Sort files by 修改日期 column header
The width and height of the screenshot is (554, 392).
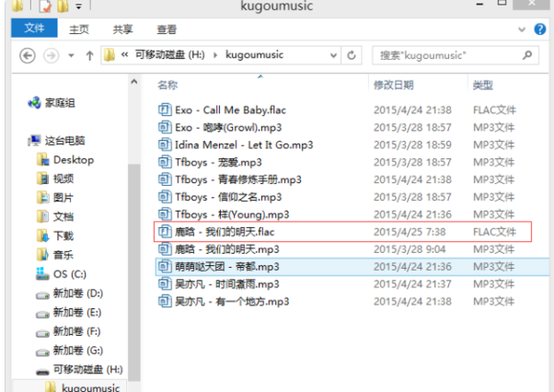393,85
